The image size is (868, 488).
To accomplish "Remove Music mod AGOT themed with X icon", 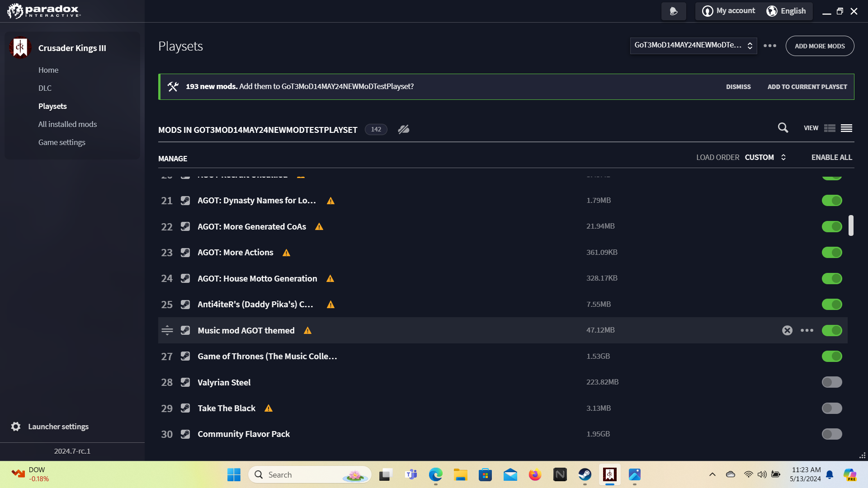I will click(x=787, y=330).
